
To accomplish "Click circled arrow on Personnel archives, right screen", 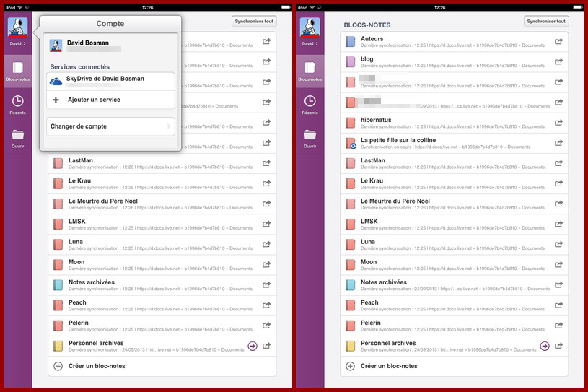I will pyautogui.click(x=545, y=346).
